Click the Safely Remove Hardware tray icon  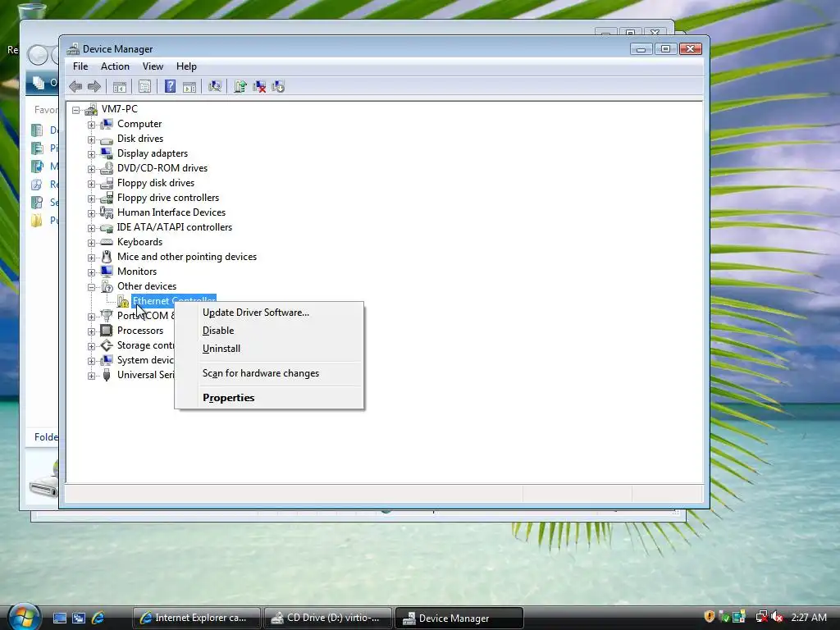[x=724, y=617]
